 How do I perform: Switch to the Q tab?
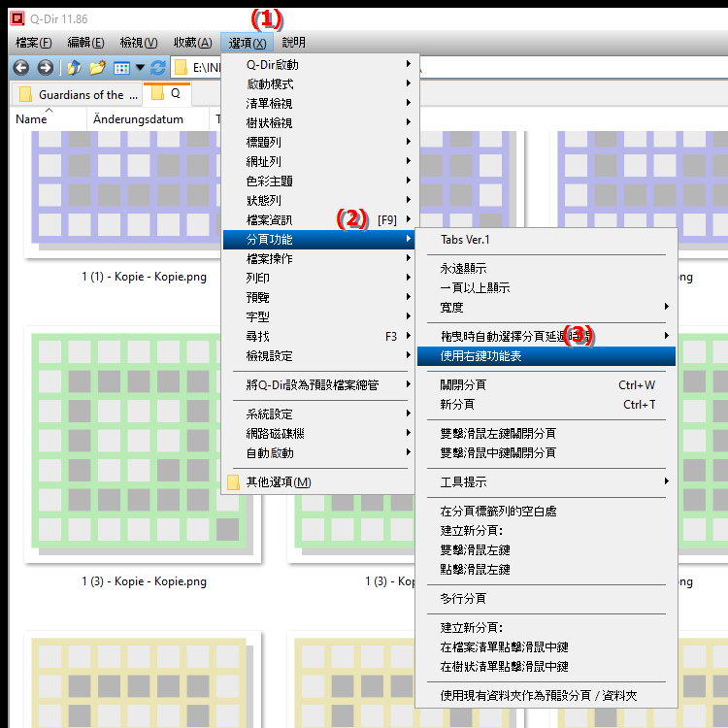(167, 94)
